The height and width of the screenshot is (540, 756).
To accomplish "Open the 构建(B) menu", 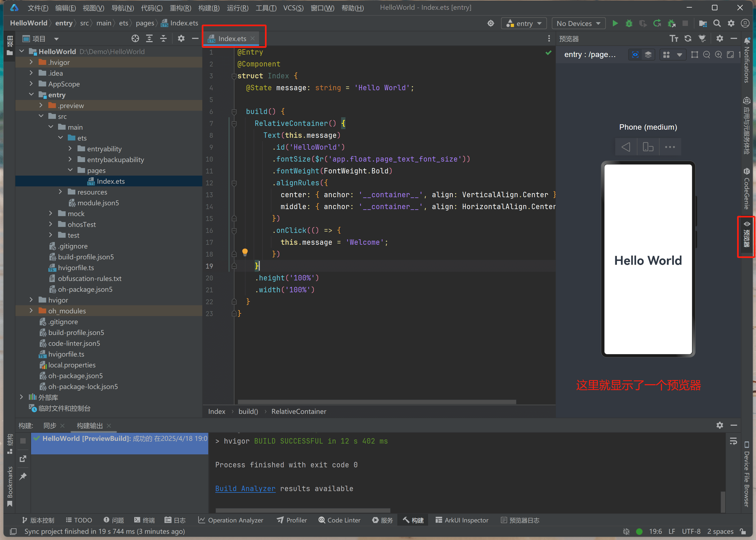I will tap(209, 8).
